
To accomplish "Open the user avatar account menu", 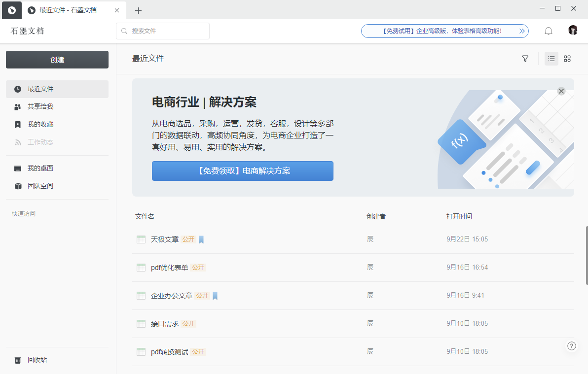I will [x=573, y=30].
